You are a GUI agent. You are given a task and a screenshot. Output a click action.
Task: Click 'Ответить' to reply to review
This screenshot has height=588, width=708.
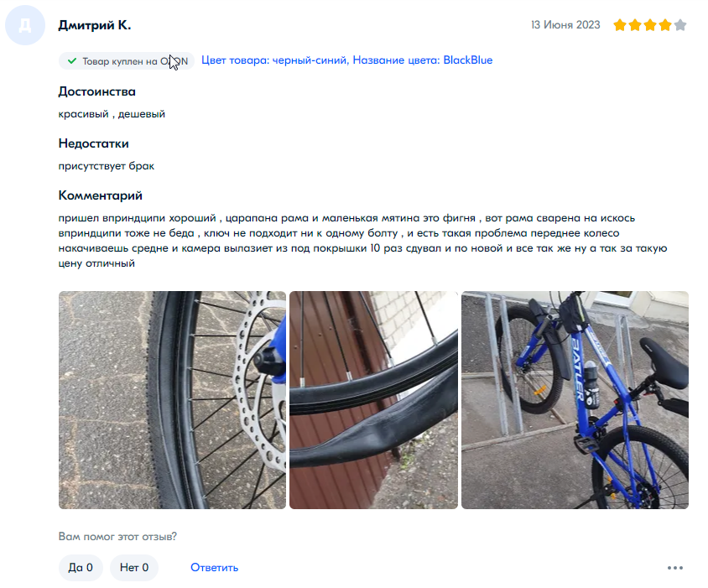pos(214,567)
